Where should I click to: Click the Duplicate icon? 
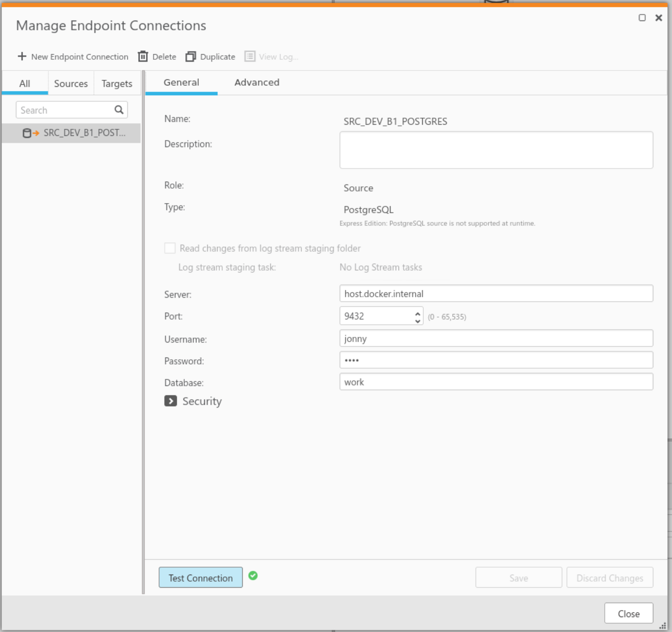click(190, 56)
